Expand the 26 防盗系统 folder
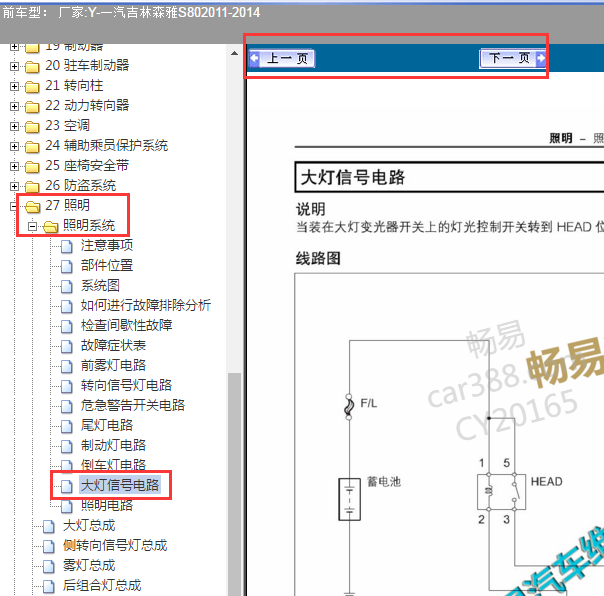This screenshot has width=604, height=596. point(14,186)
